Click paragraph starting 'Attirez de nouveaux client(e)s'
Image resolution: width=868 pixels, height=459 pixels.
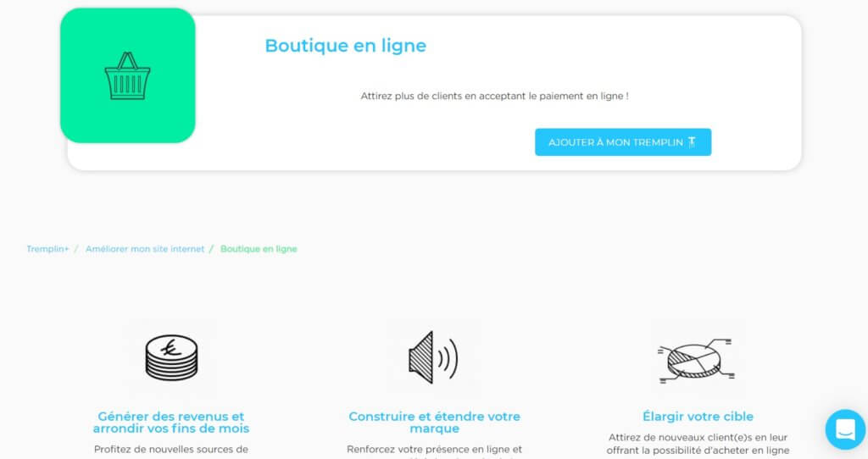click(x=698, y=444)
